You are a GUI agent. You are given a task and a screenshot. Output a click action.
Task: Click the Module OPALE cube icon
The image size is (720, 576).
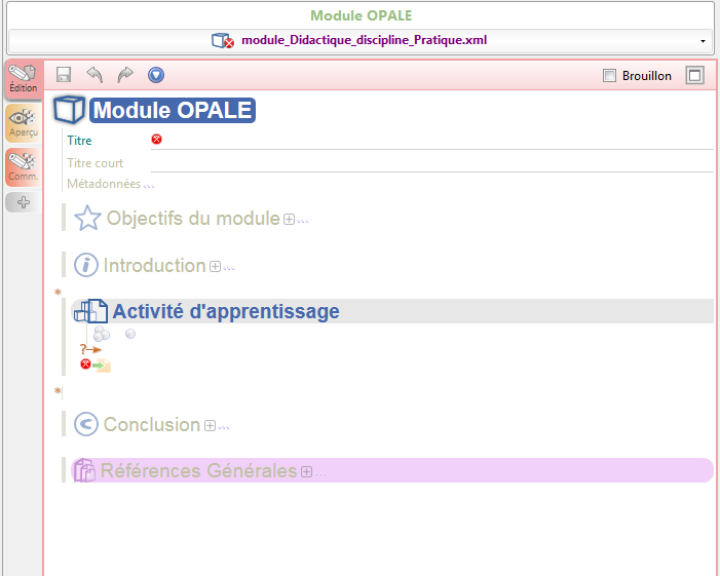[69, 110]
